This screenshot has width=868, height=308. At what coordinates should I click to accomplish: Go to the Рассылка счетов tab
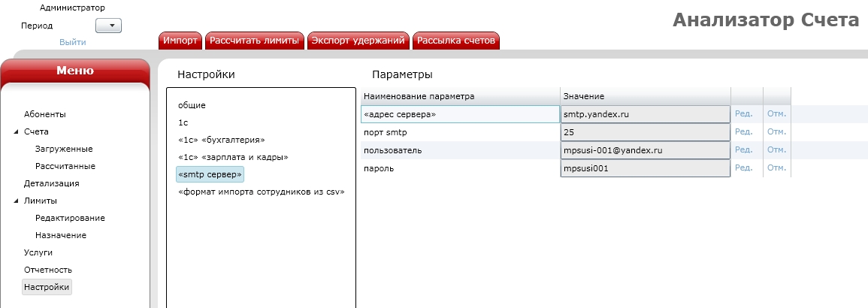[x=455, y=41]
